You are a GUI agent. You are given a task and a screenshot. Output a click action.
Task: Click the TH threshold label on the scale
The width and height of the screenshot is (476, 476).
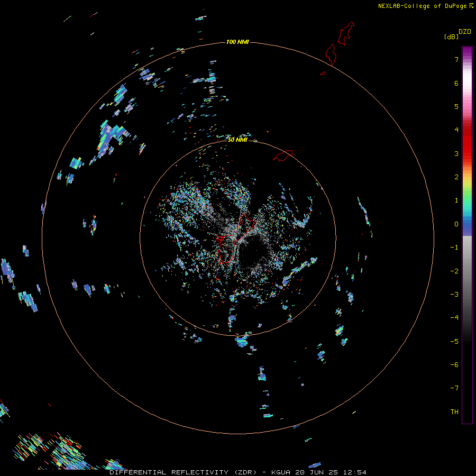point(454,412)
